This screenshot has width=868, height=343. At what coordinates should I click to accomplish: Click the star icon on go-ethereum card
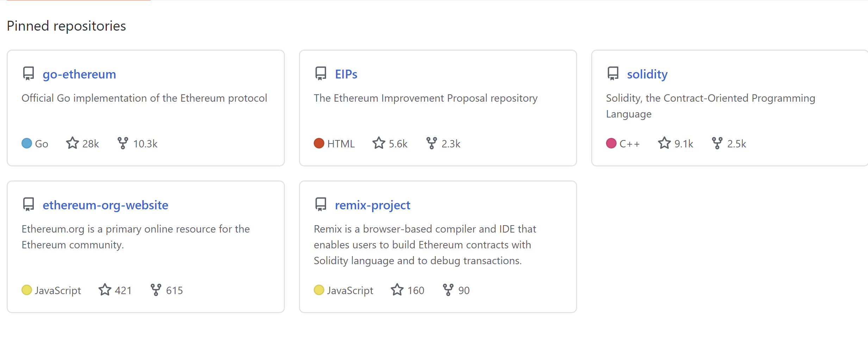(72, 143)
